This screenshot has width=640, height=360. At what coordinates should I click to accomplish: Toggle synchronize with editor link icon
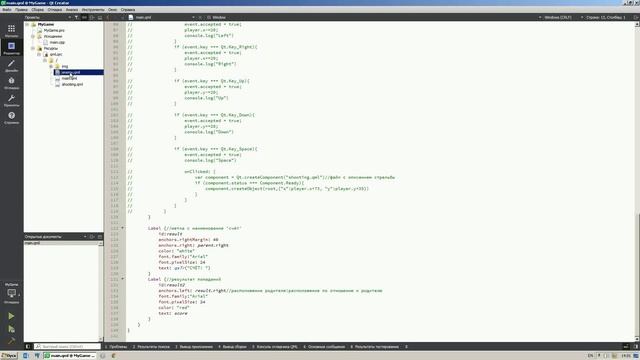84,18
